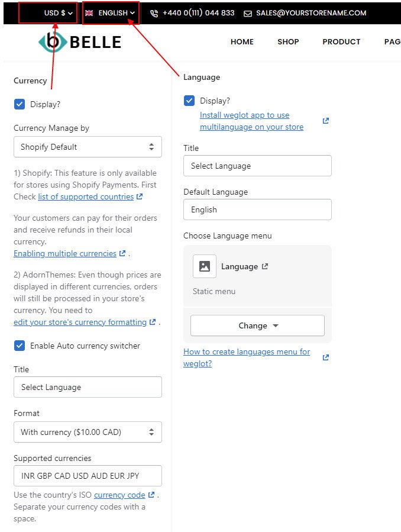Image resolution: width=401 pixels, height=532 pixels.
Task: Open the PRODUCT navigation menu
Action: [x=341, y=42]
